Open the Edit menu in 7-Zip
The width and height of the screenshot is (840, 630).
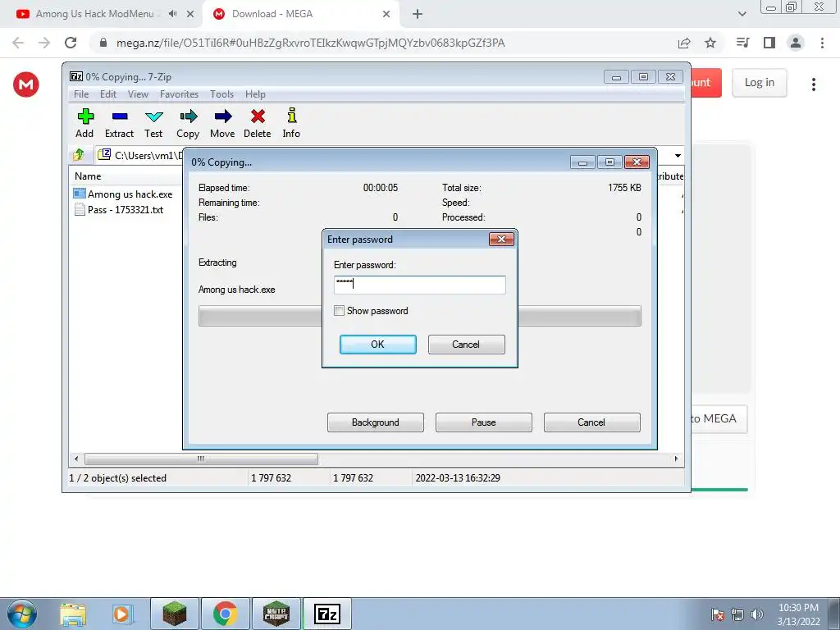click(x=108, y=94)
